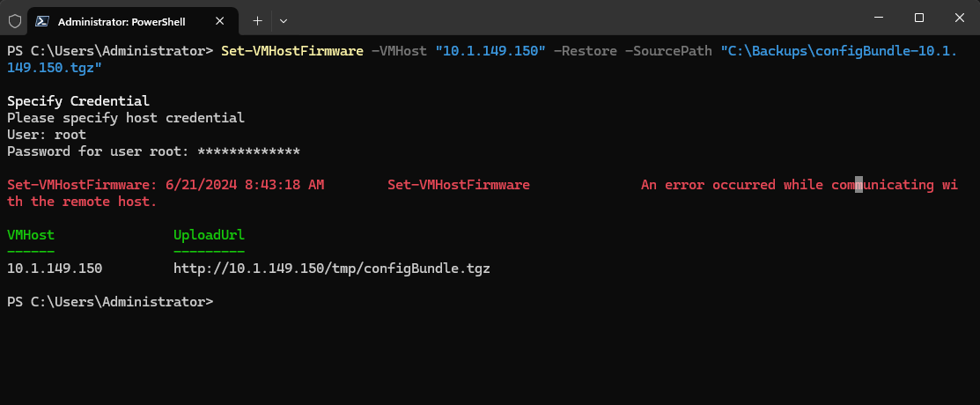
Task: Click the green UploadUrl column header
Action: (x=209, y=235)
